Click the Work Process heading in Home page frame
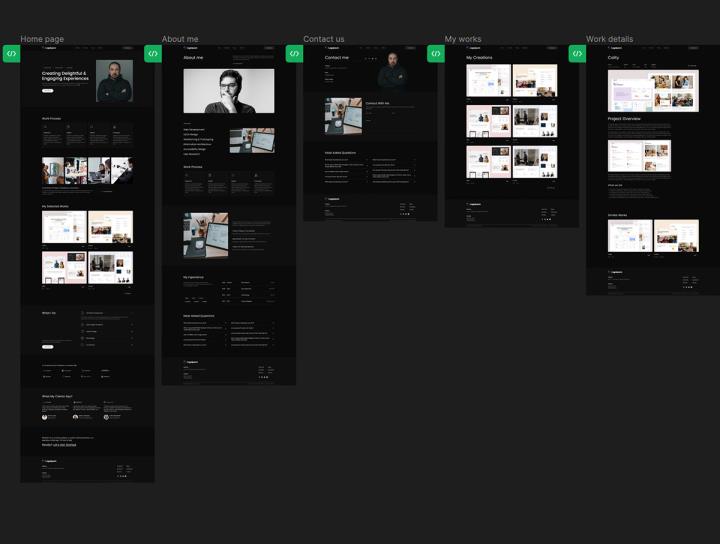720x544 pixels. pyautogui.click(x=51, y=118)
